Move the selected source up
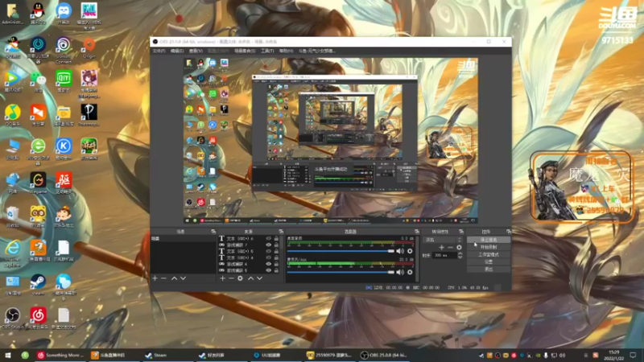Viewport: 644px width, 362px height. click(x=250, y=278)
